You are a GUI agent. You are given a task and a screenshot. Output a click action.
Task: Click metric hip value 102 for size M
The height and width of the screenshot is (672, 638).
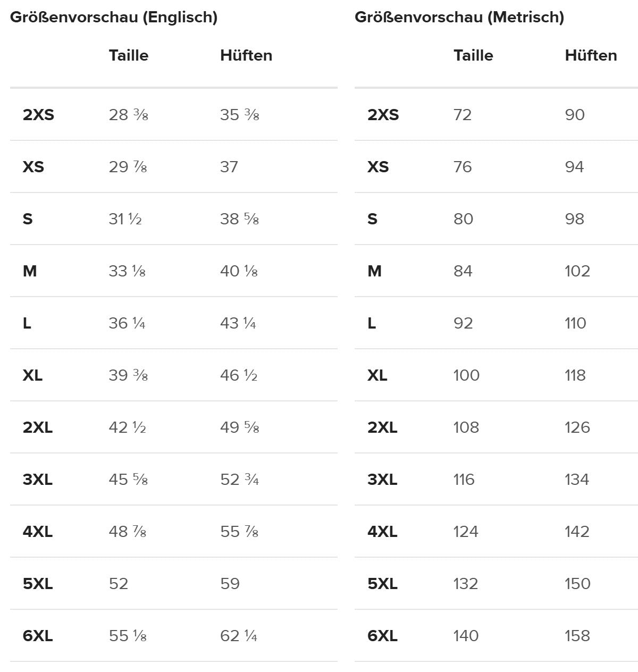pyautogui.click(x=577, y=271)
